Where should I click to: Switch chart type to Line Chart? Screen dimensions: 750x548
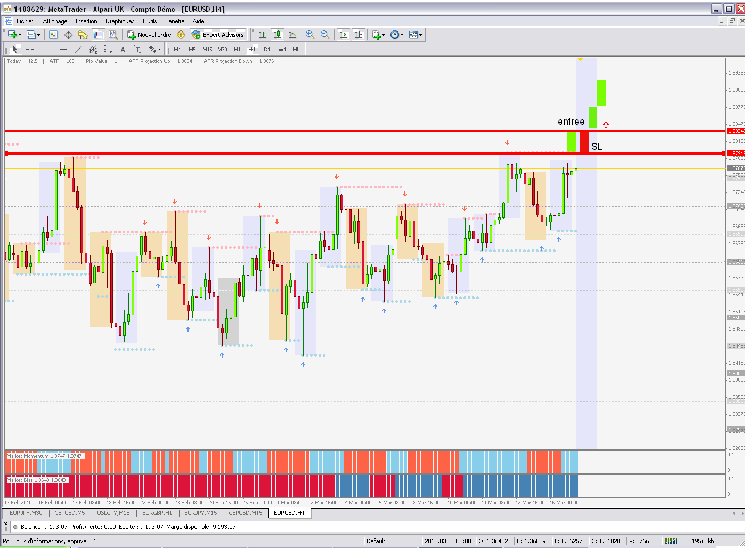(x=292, y=34)
